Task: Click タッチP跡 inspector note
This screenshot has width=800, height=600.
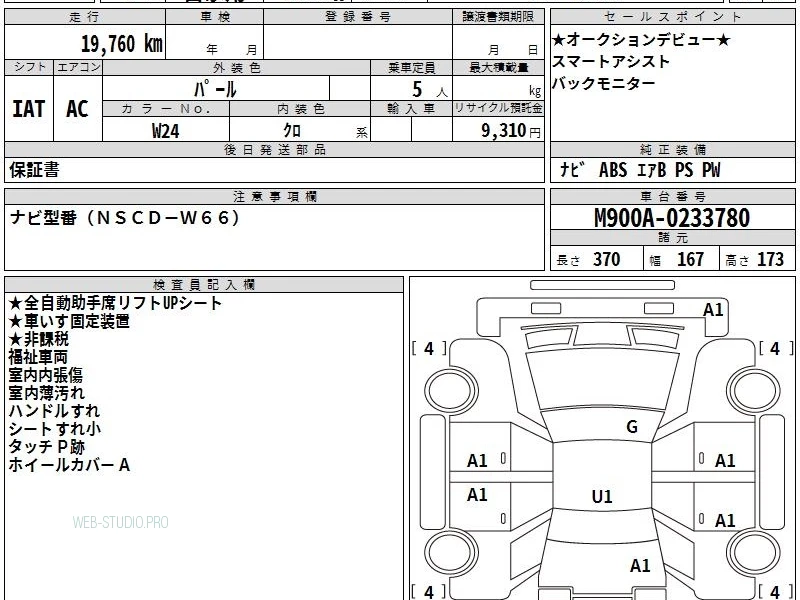Action: point(46,447)
